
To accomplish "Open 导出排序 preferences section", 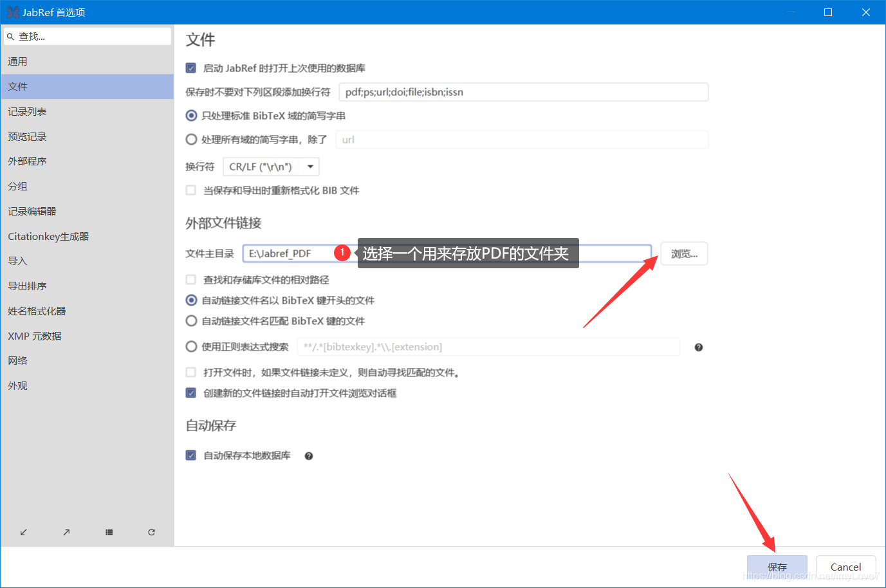I will 87,286.
